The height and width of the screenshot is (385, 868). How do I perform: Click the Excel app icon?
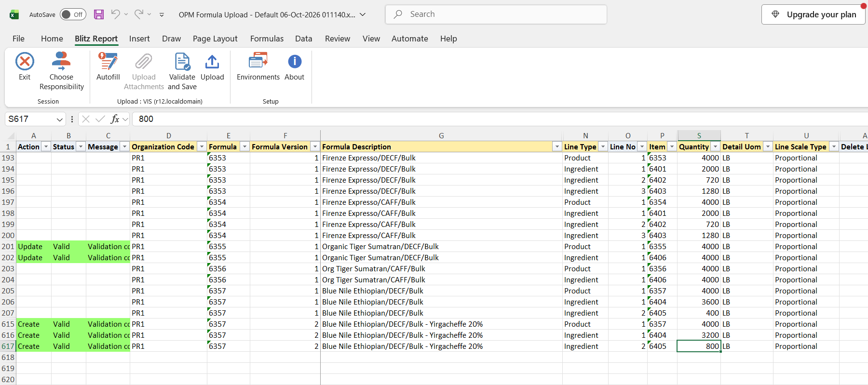tap(14, 14)
